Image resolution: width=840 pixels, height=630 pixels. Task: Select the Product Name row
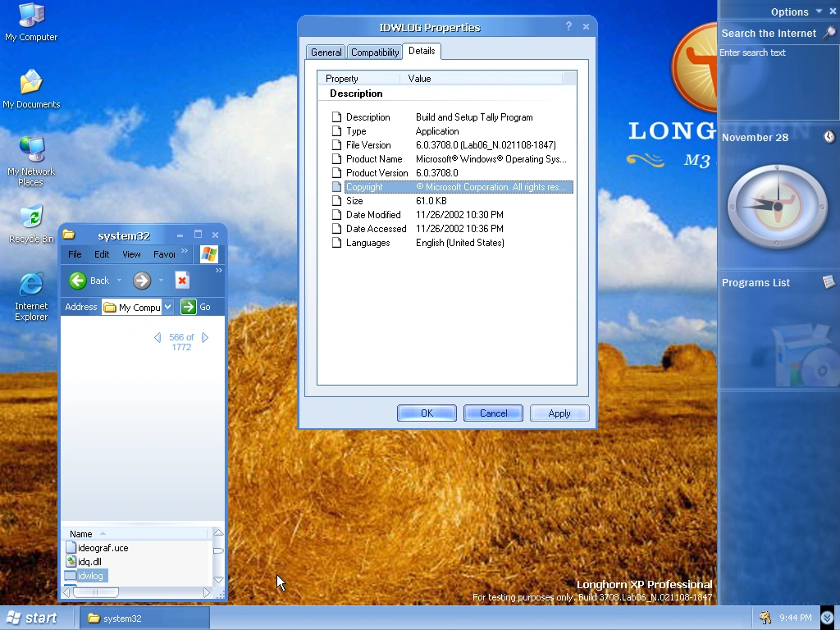point(452,158)
